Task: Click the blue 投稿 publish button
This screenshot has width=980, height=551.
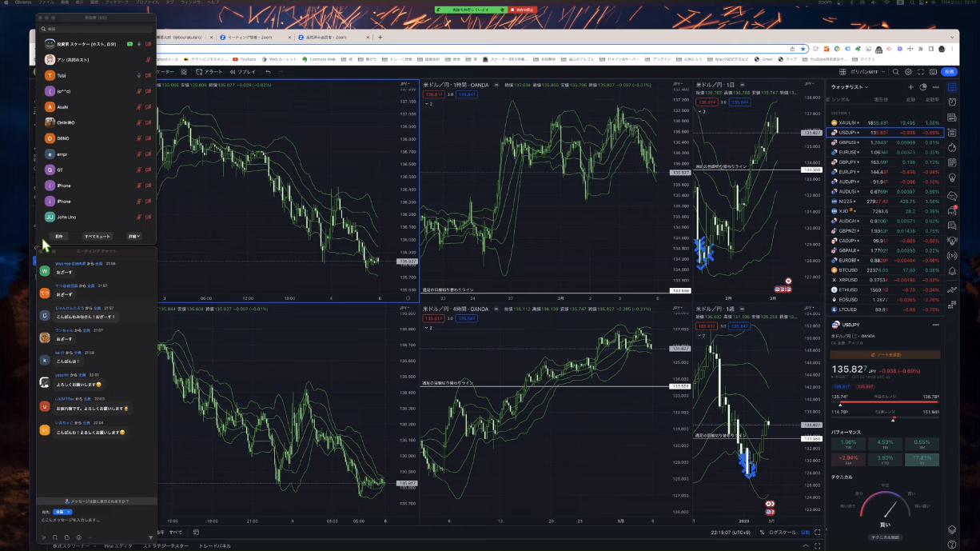Action: (x=949, y=72)
